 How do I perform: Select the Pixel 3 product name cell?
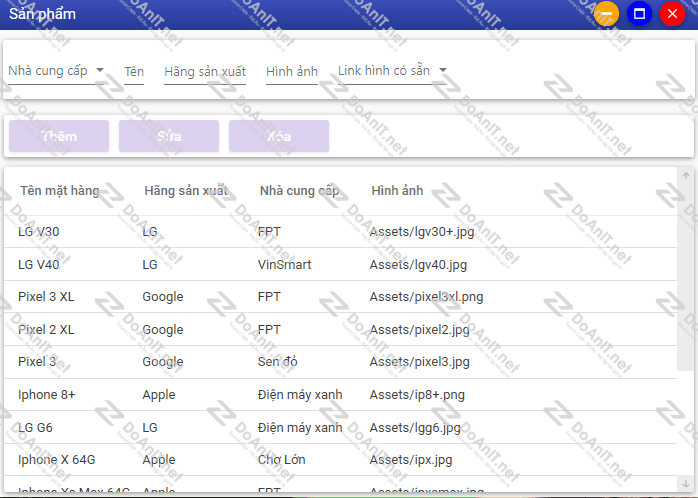(37, 362)
